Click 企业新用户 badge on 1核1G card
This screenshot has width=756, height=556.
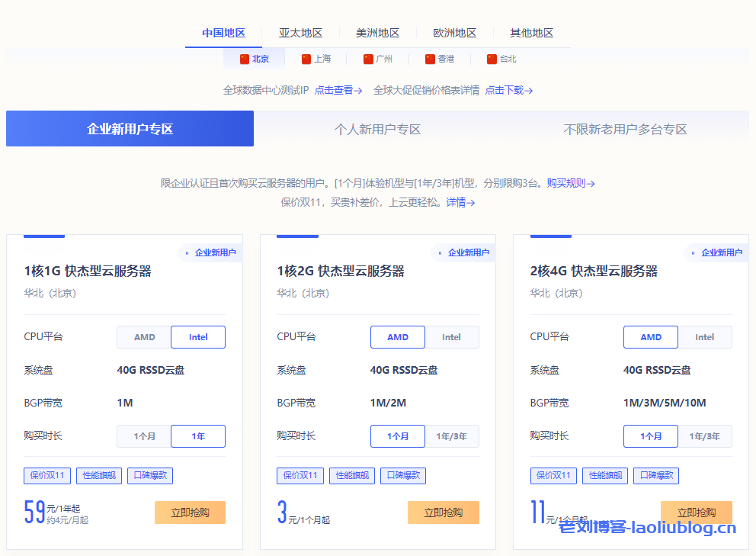211,252
